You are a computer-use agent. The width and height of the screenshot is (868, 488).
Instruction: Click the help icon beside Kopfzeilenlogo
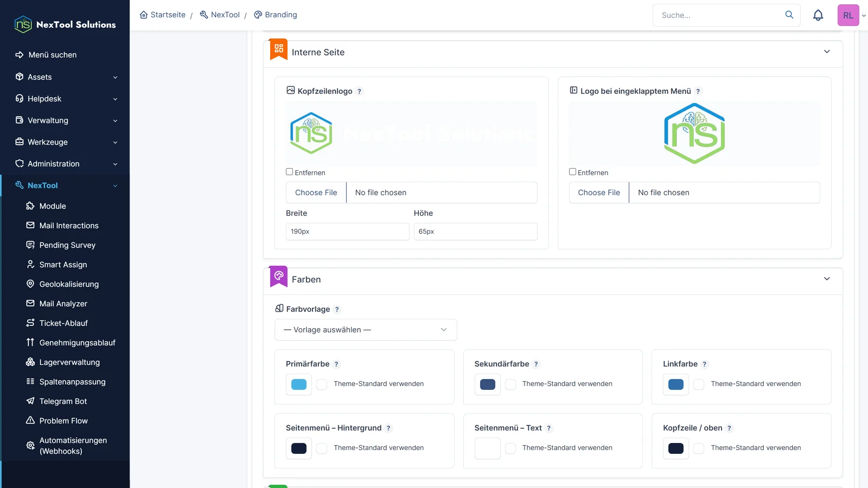[359, 92]
